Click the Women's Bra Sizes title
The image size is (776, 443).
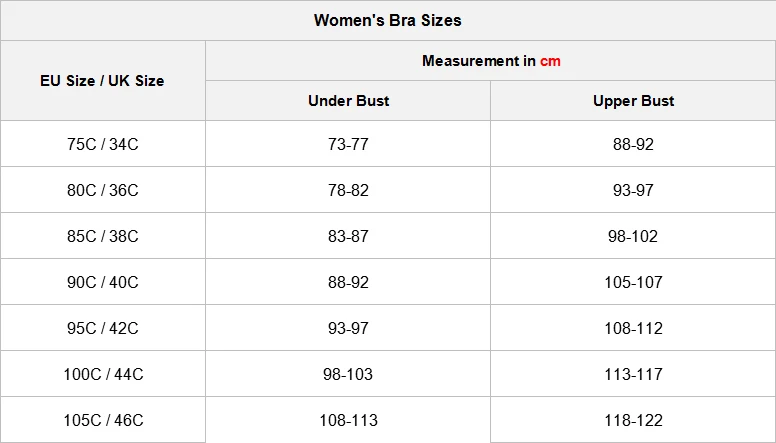click(388, 20)
